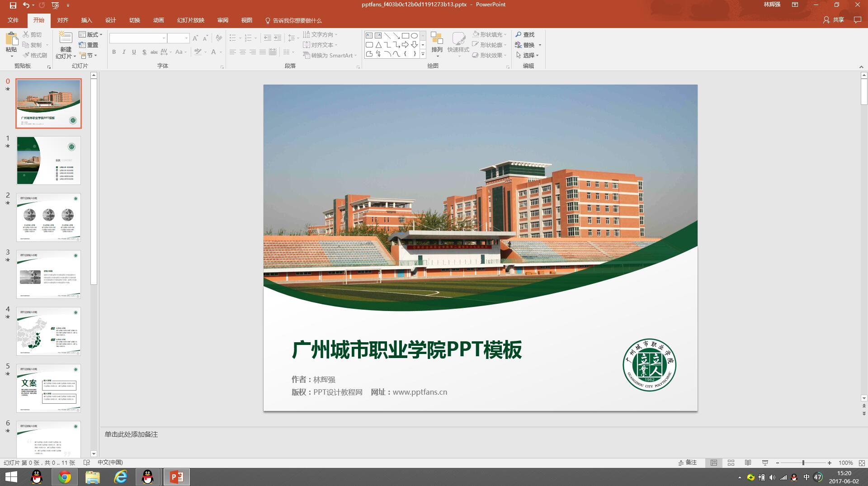Click the zoom slider in status bar
This screenshot has width=868, height=486.
tap(803, 462)
